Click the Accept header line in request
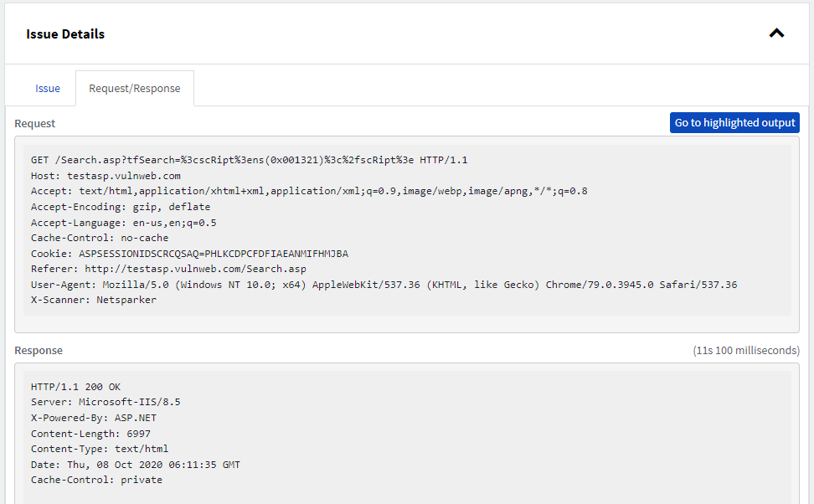Viewport: 814px width, 504px height. click(308, 191)
